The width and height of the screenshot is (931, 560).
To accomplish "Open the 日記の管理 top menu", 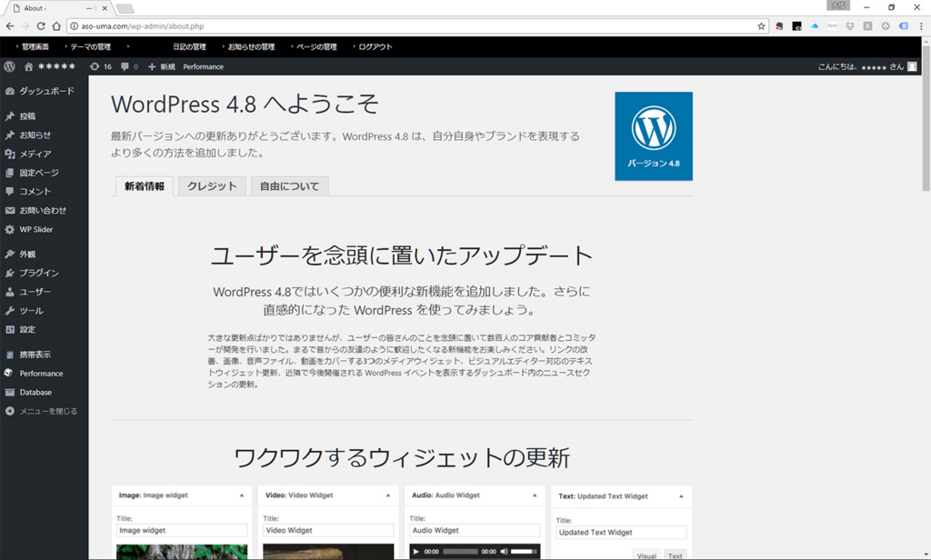I will tap(189, 47).
